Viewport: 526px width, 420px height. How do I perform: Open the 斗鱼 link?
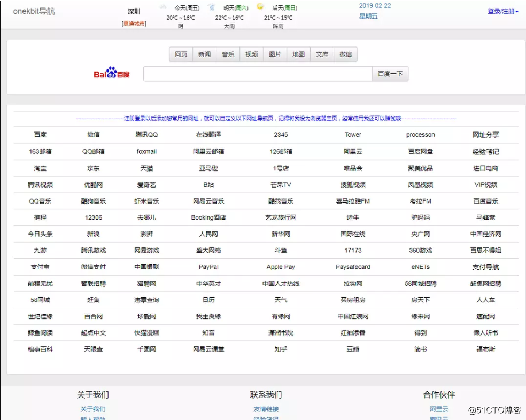point(281,250)
